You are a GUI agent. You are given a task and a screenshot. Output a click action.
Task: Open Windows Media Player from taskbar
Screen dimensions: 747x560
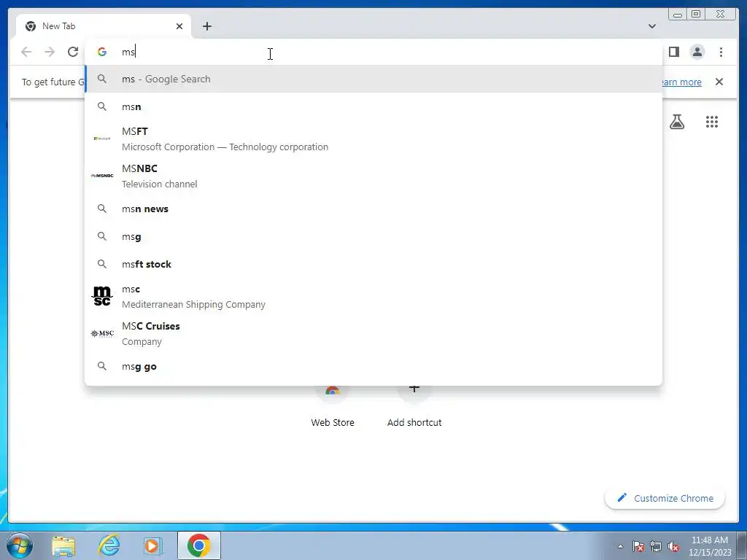(152, 545)
